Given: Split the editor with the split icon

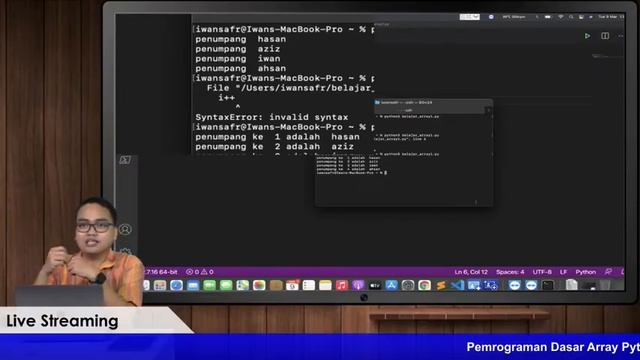Looking at the screenshot, I should tap(605, 36).
